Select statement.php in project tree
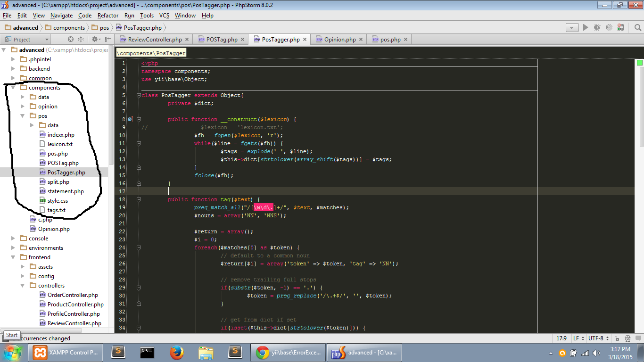The height and width of the screenshot is (362, 644). point(66,191)
